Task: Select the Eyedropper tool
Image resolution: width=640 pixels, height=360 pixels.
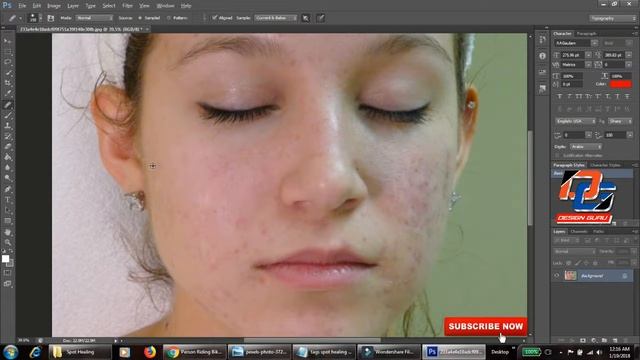Action: 7,94
